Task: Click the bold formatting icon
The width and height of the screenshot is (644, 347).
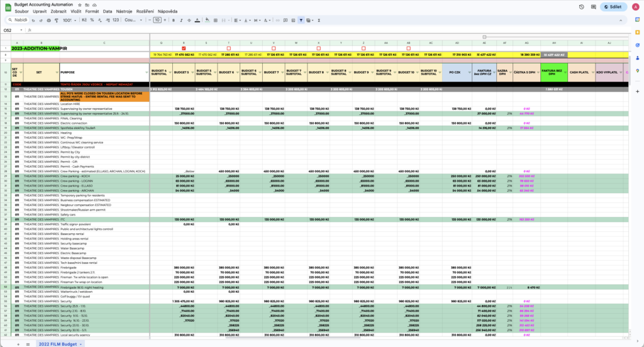Action: [174, 20]
